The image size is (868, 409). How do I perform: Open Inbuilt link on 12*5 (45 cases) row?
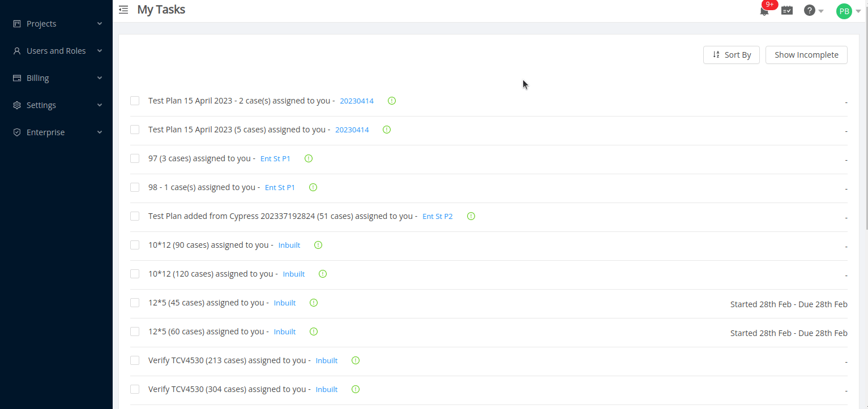point(285,303)
